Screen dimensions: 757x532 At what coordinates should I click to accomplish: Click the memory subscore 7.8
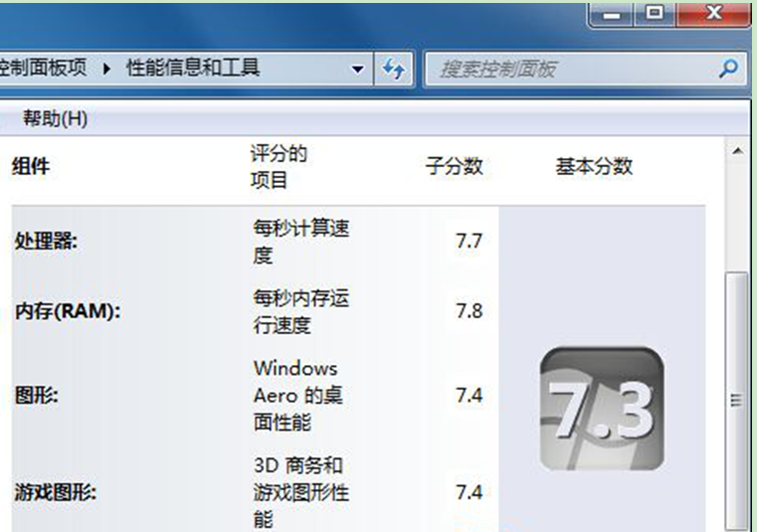(x=469, y=311)
